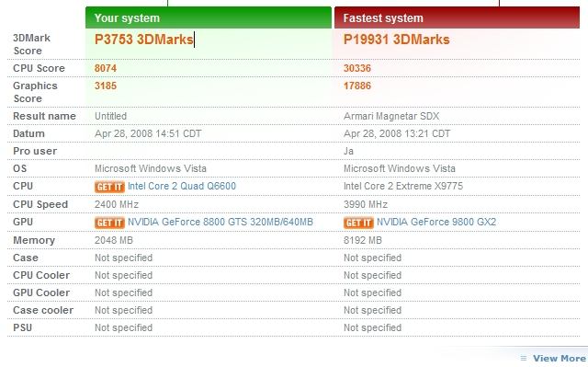This screenshot has height=367, width=588.
Task: Open Intel Core 2 Quad Q6600 link
Action: tap(182, 186)
